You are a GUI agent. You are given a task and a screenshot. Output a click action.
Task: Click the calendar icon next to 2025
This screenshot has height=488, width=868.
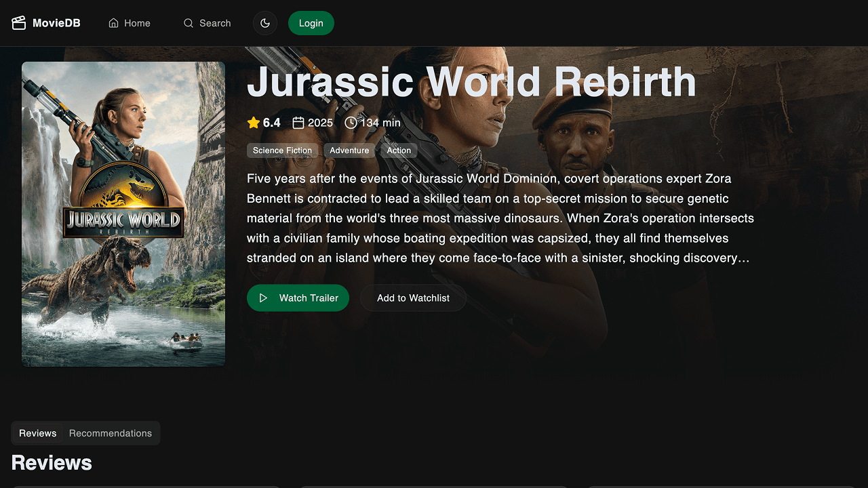click(x=298, y=122)
